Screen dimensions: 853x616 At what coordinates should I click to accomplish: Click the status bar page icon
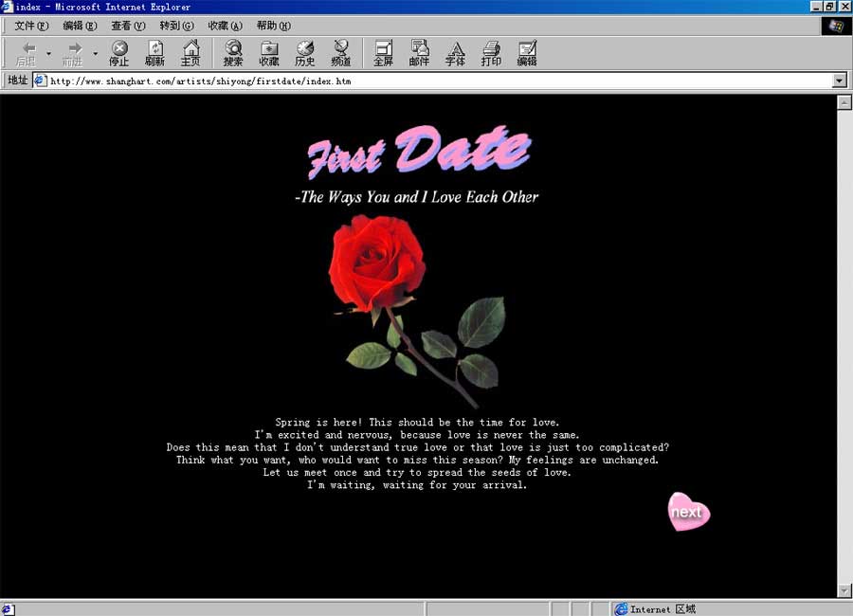8,609
